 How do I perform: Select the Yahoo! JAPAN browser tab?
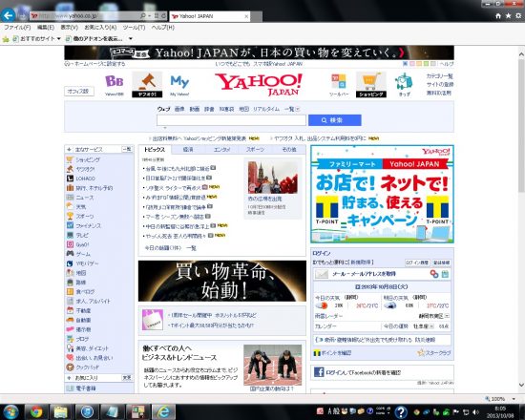point(210,16)
